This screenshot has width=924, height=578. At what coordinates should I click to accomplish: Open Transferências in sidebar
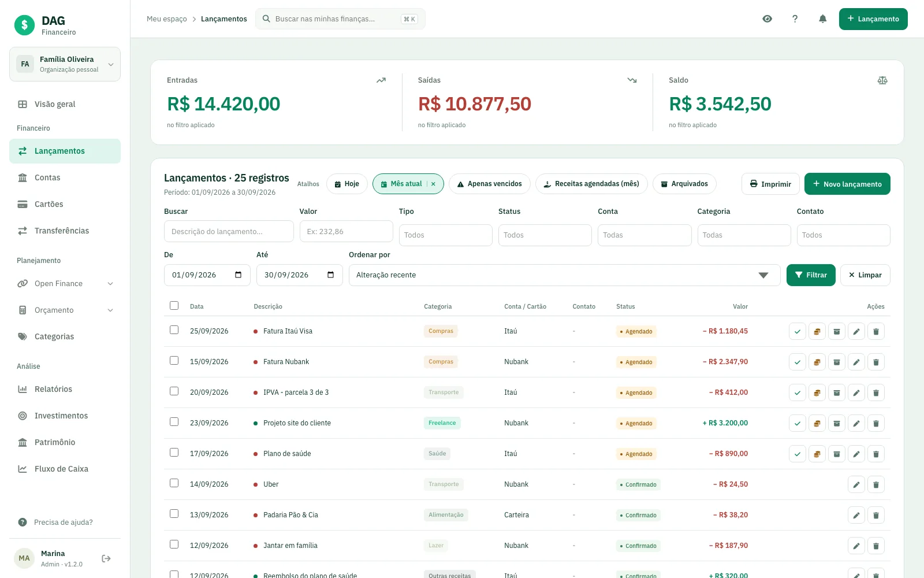[65, 231]
